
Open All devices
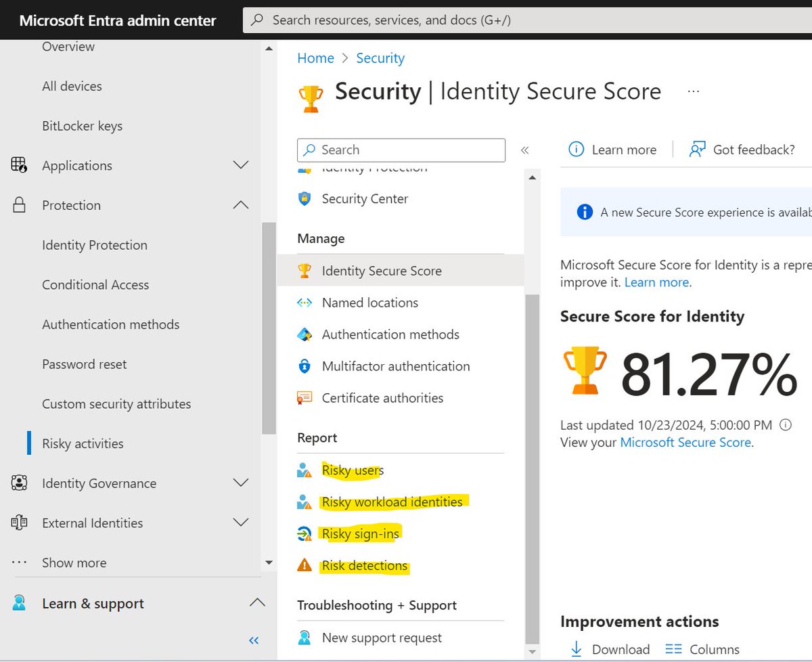coord(72,86)
